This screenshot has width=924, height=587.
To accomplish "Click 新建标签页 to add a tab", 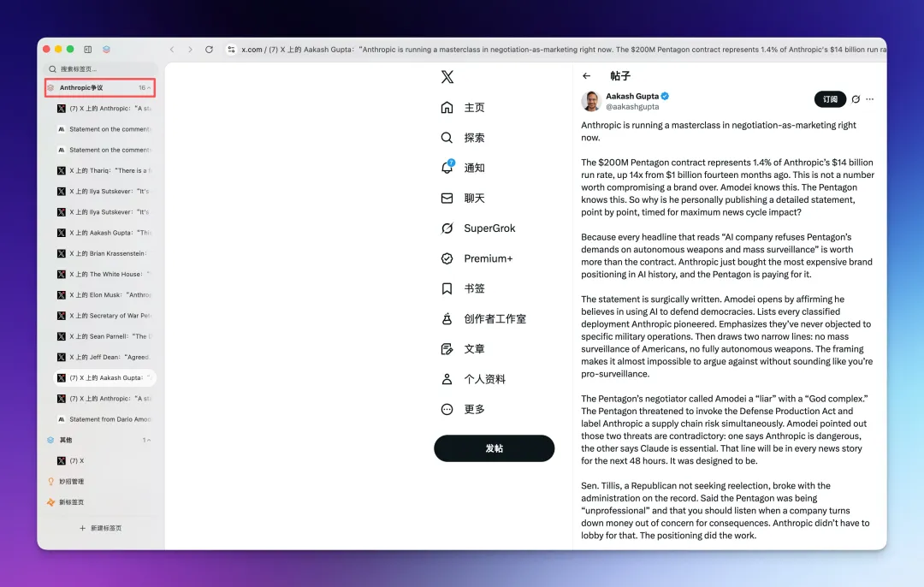I will point(101,528).
